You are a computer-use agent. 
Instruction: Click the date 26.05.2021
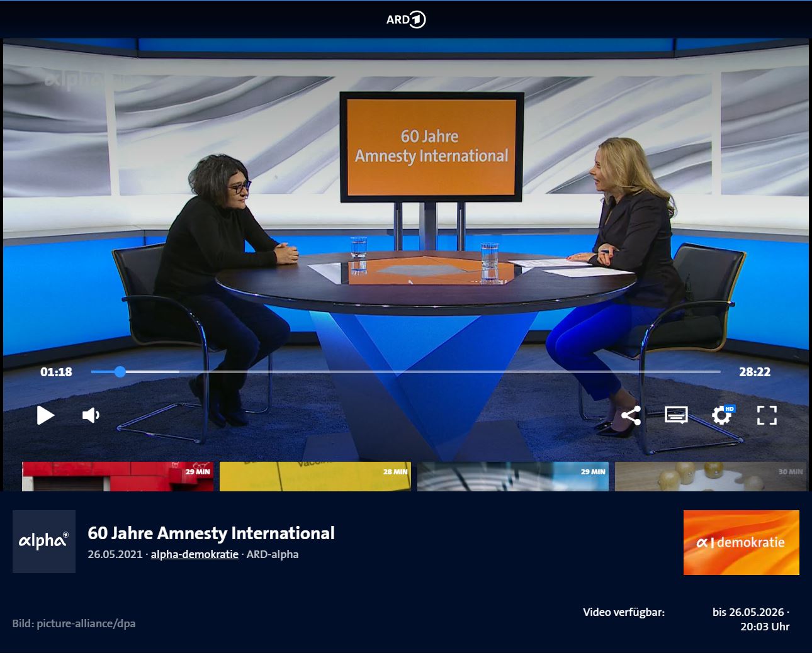click(x=115, y=554)
